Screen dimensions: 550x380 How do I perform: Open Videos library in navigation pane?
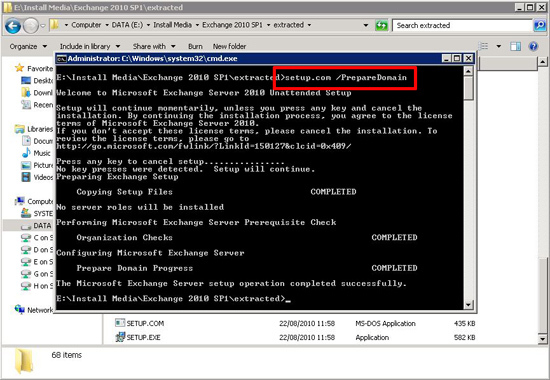click(x=37, y=177)
